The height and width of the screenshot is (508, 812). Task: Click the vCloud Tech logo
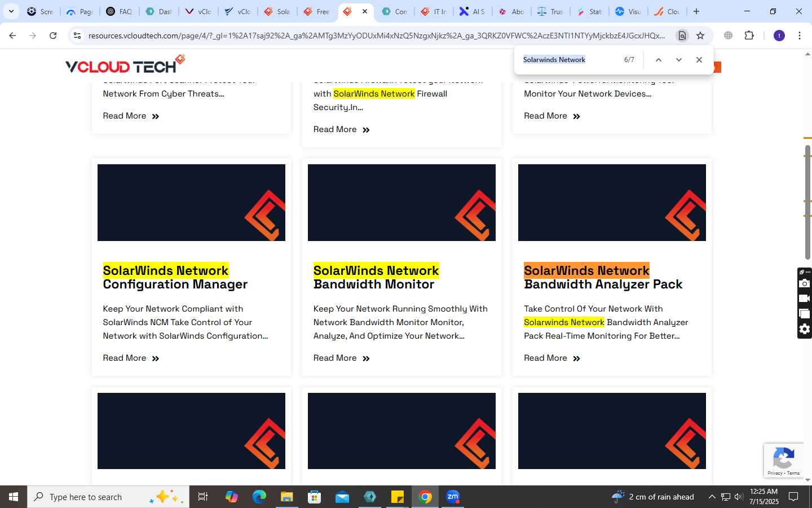click(125, 64)
